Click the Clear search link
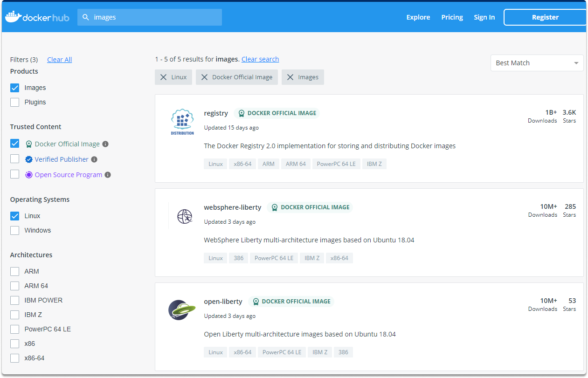Screen dimensions: 588x378 coord(260,59)
